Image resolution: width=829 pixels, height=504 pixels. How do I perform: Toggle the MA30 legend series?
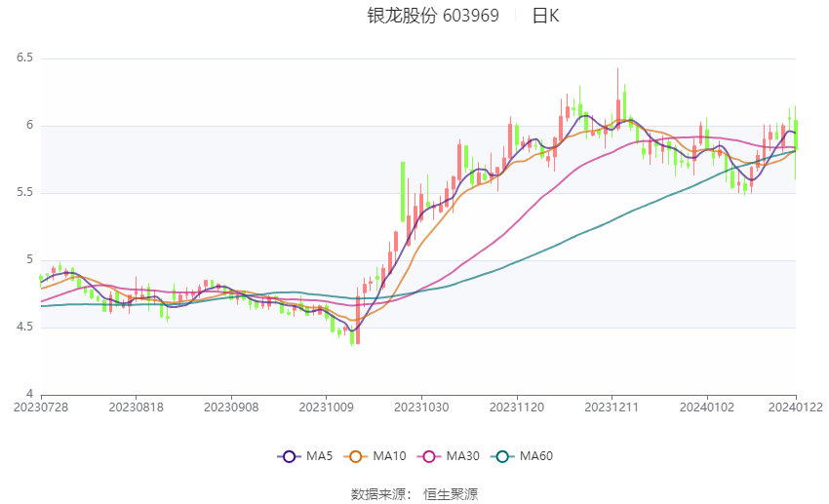[449, 456]
